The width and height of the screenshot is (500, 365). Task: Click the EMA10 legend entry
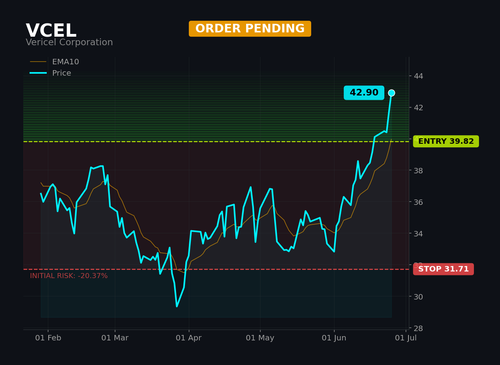pyautogui.click(x=55, y=62)
